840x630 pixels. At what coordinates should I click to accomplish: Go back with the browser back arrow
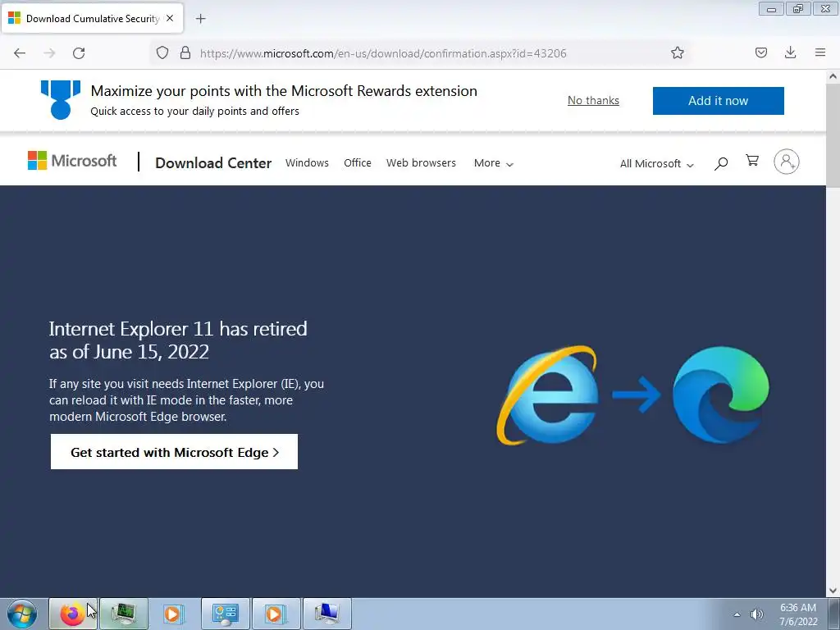[20, 53]
